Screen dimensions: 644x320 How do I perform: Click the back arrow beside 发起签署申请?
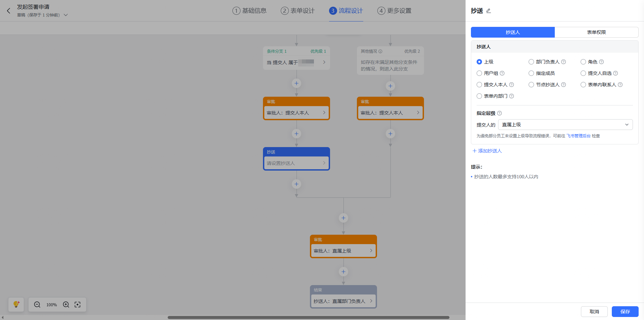(9, 11)
